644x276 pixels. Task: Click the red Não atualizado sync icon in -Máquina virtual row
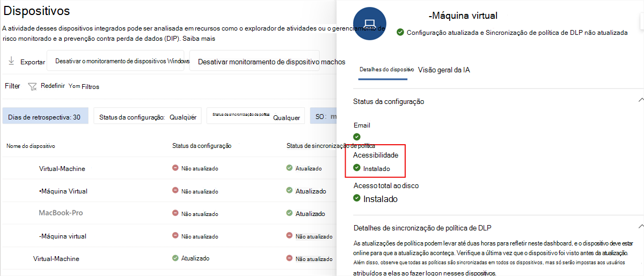click(290, 236)
